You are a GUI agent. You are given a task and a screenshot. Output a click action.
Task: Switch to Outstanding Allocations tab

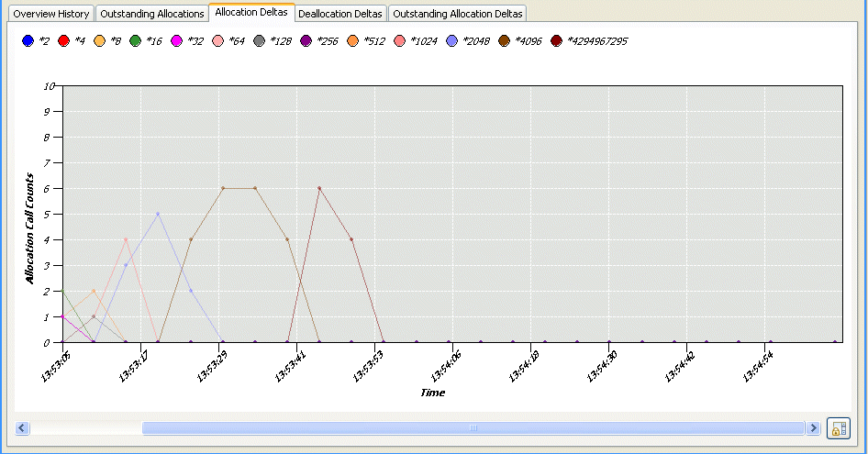[151, 14]
